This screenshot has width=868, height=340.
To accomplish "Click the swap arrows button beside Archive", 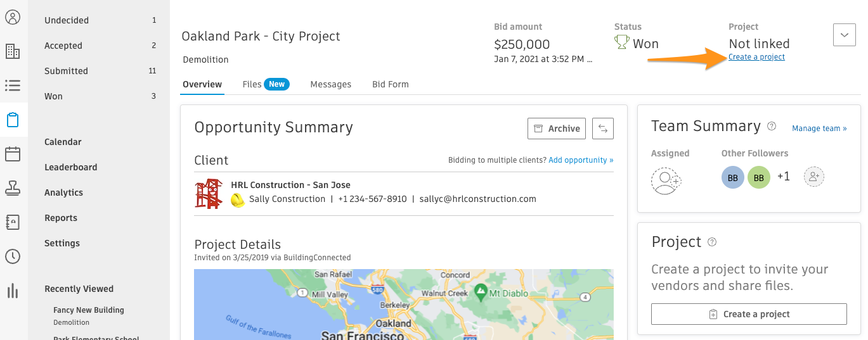I will click(602, 129).
